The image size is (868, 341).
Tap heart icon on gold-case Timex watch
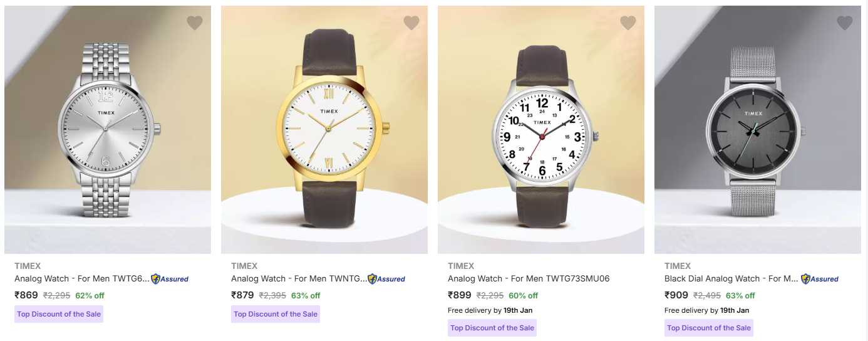(x=411, y=23)
